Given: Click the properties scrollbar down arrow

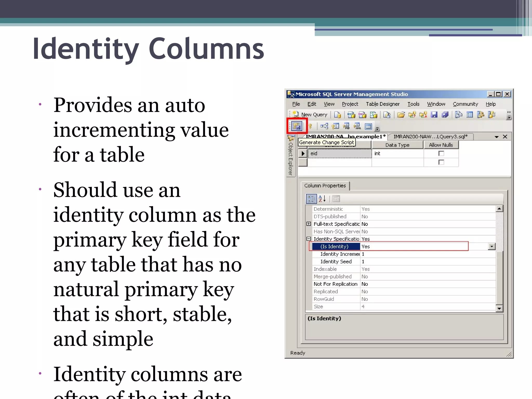Looking at the screenshot, I should coord(499,308).
